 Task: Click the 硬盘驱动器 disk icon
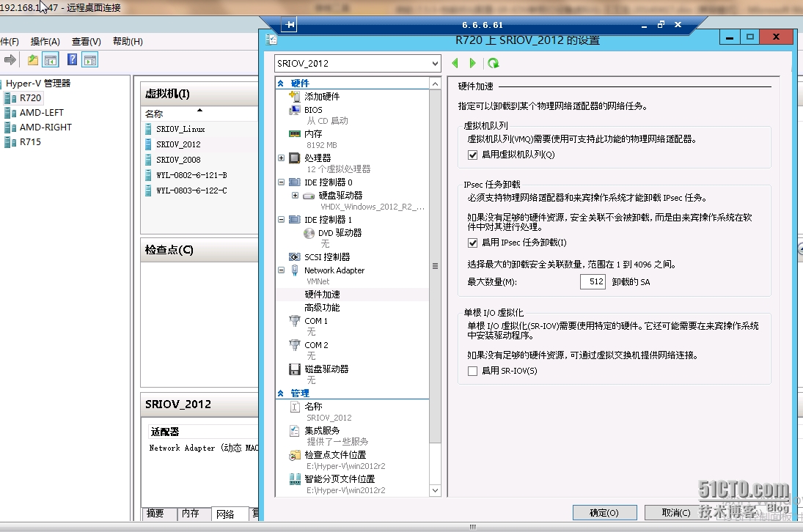[309, 196]
